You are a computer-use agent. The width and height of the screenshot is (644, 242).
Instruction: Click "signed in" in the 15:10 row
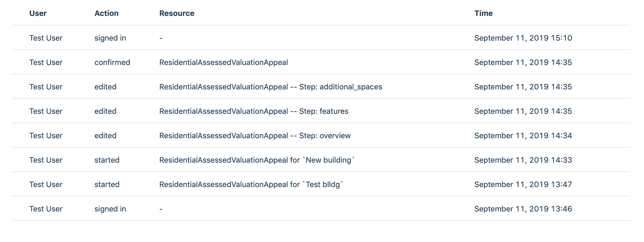click(x=110, y=38)
